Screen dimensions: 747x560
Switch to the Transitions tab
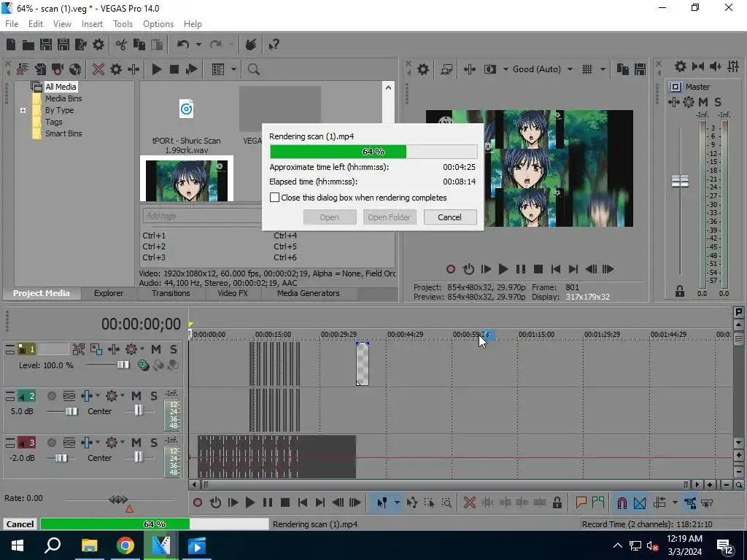coord(171,293)
